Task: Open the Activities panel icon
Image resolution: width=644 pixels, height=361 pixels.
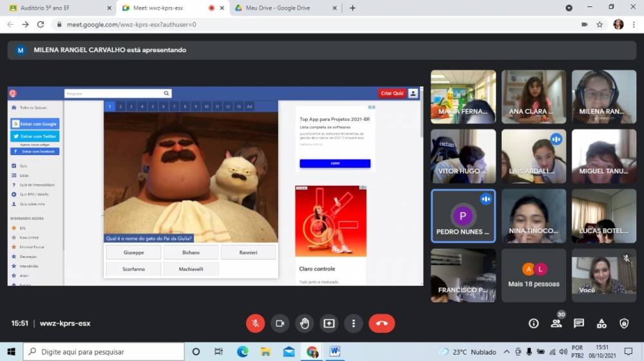Action: 601,323
